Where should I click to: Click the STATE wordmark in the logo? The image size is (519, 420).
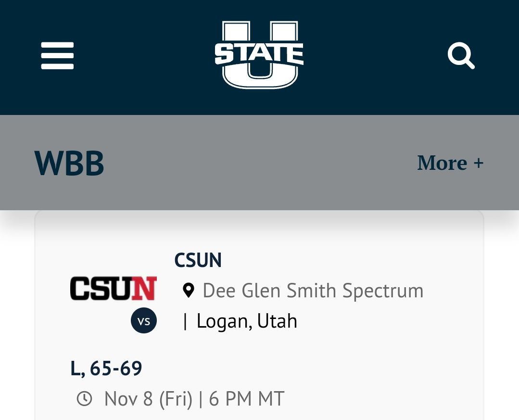[x=259, y=53]
